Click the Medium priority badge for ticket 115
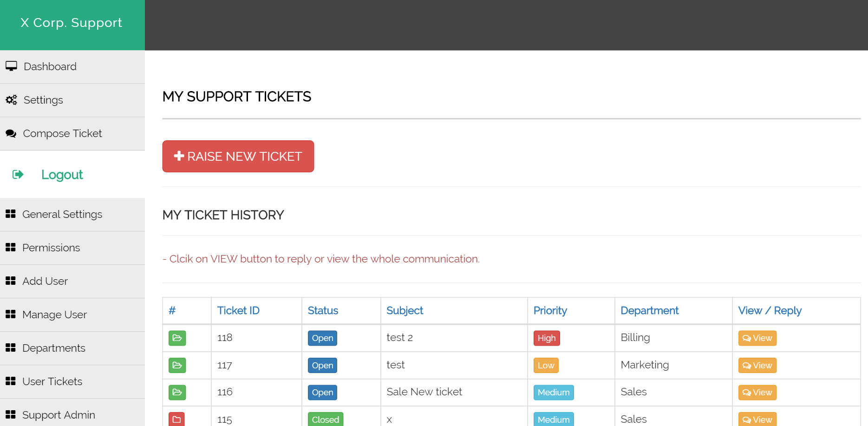 coord(554,419)
